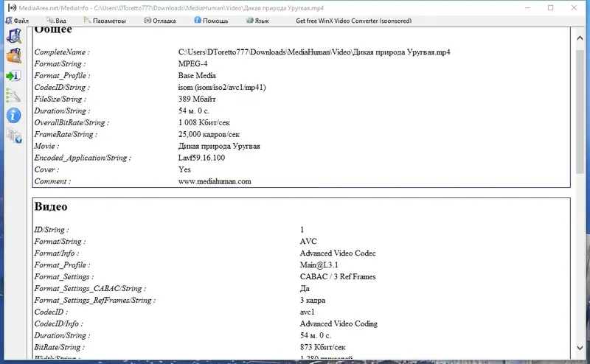Click the CodecID/Info label

tap(58, 323)
